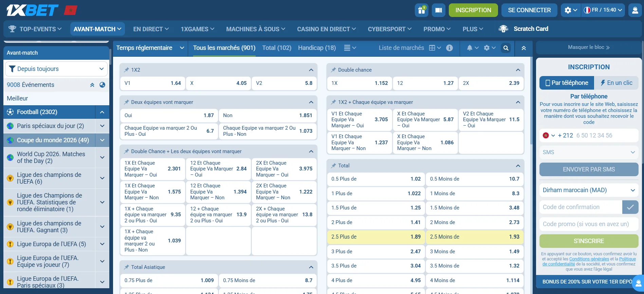Open the MACHINES À SOUS menu

click(x=256, y=29)
